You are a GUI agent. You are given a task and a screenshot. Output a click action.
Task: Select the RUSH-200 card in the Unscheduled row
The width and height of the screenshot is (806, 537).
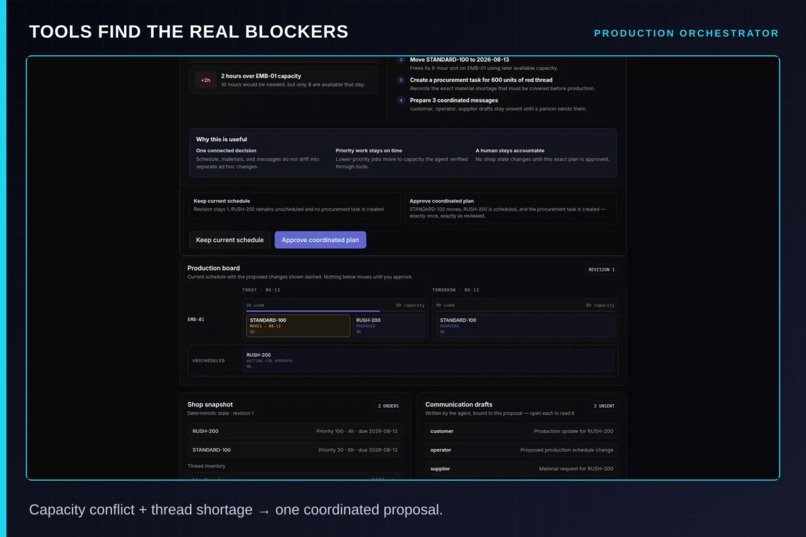(x=428, y=360)
